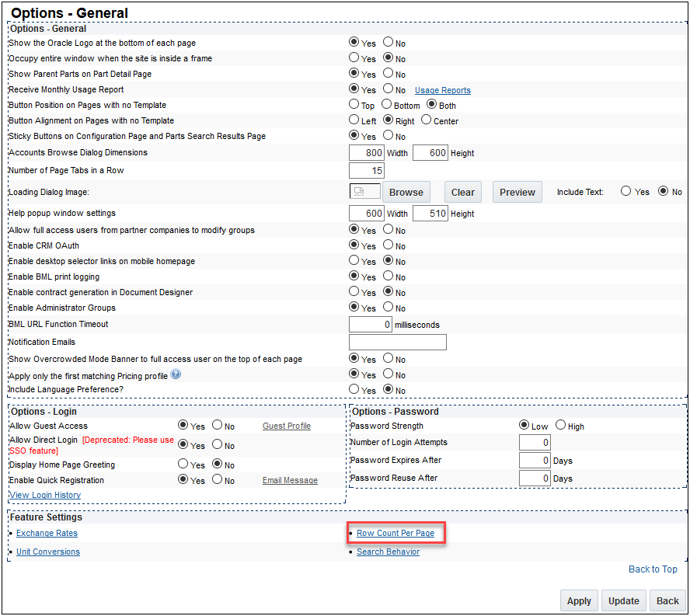
Task: Click Password Reuse After days field
Action: pos(535,479)
